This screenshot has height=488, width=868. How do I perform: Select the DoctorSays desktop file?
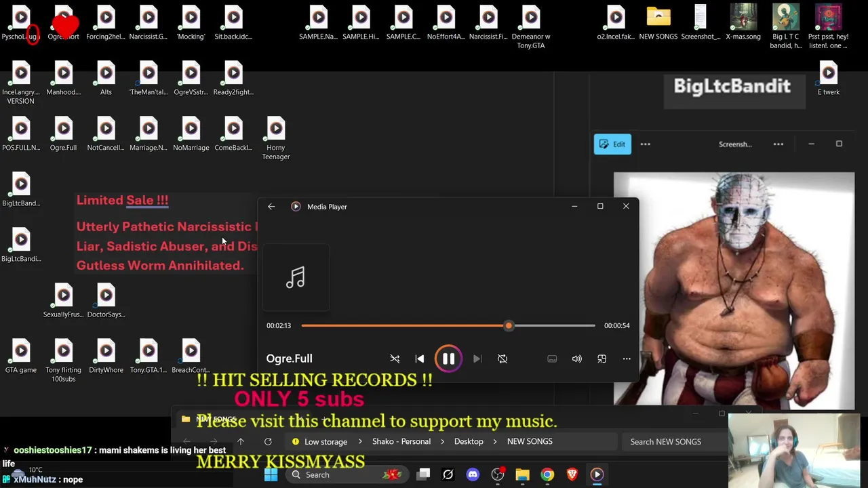106,301
